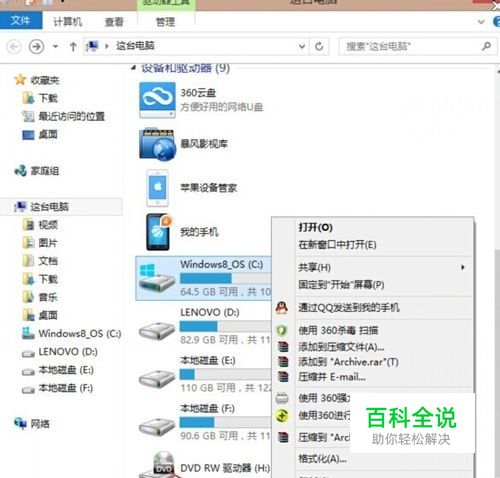
Task: Expand the 共享(H) submenu arrow
Action: point(463,267)
